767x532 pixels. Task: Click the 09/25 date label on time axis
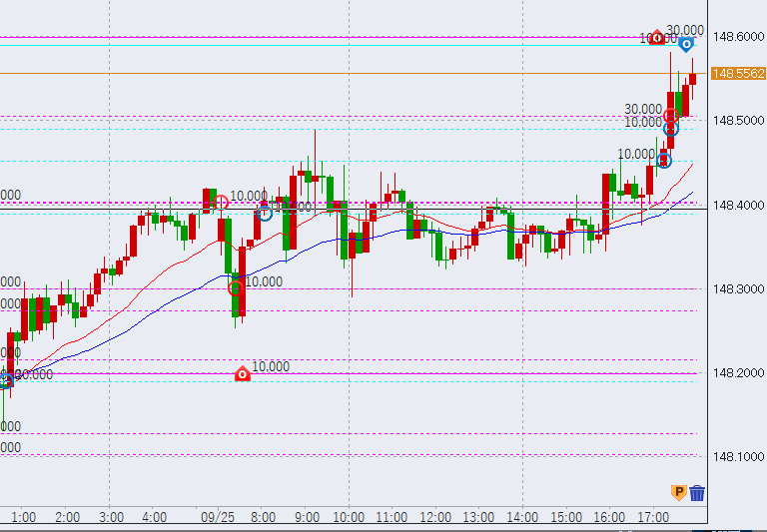click(x=218, y=518)
